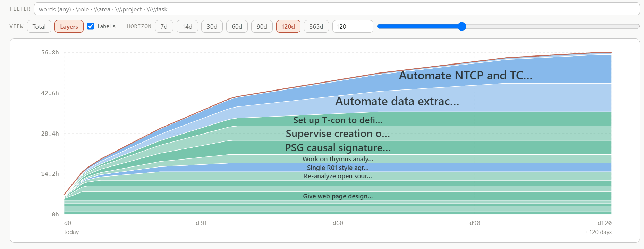
Task: Click the 56.8h y-axis label
Action: click(x=50, y=52)
